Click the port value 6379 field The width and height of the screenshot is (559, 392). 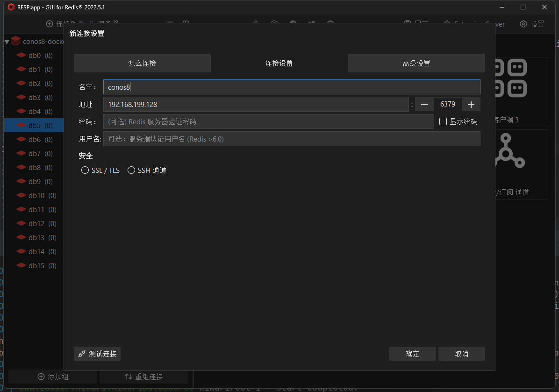(448, 104)
